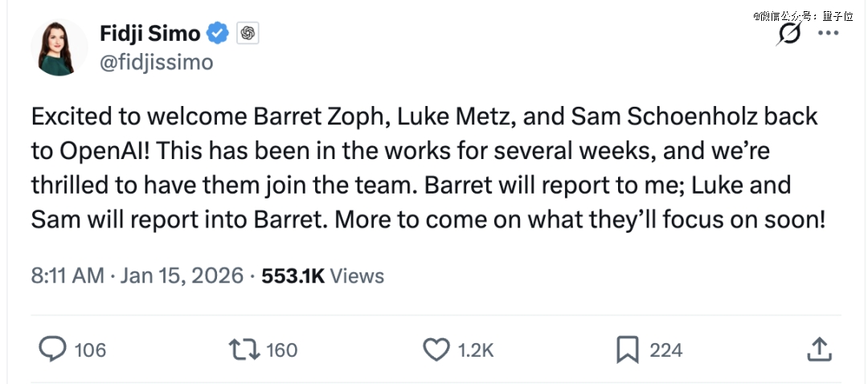Click the Grok icon beside the ellipsis
Image resolution: width=868 pixels, height=384 pixels.
[790, 35]
